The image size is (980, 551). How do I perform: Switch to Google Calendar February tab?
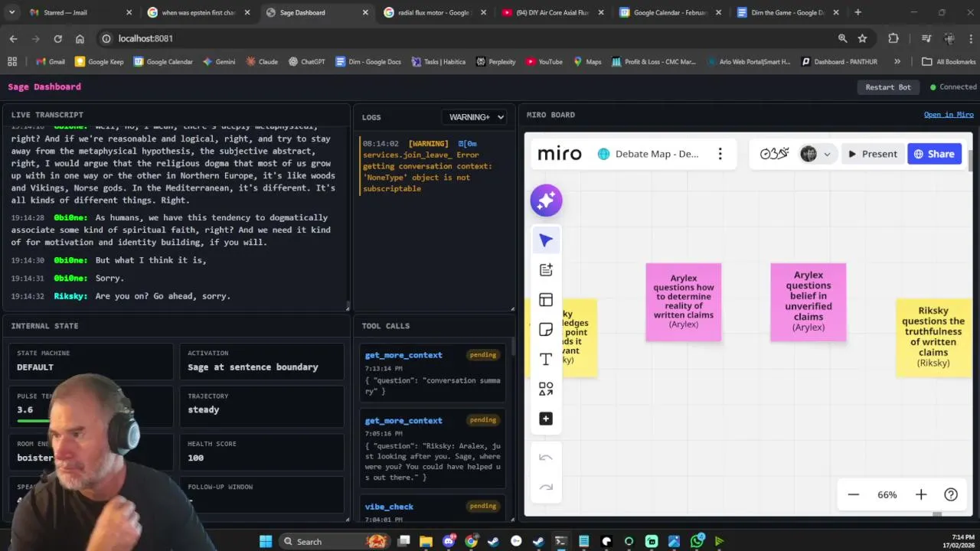669,12
